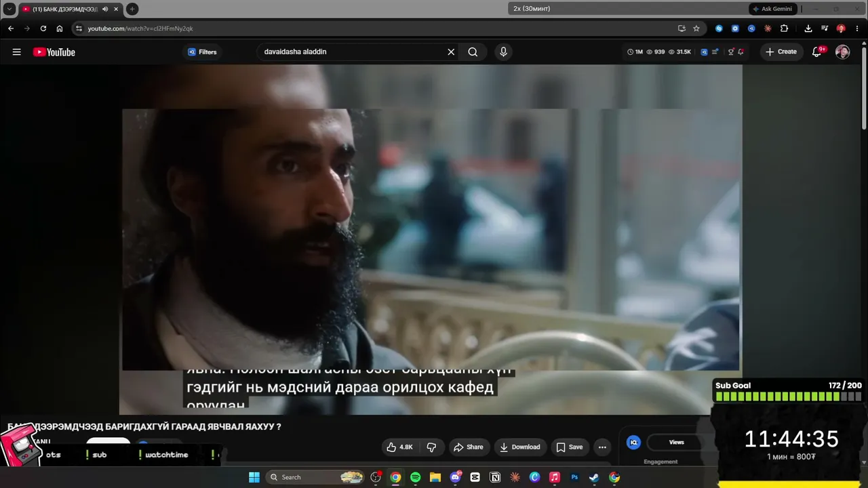Bookmark this page with the star
868x488 pixels.
[x=696, y=28]
